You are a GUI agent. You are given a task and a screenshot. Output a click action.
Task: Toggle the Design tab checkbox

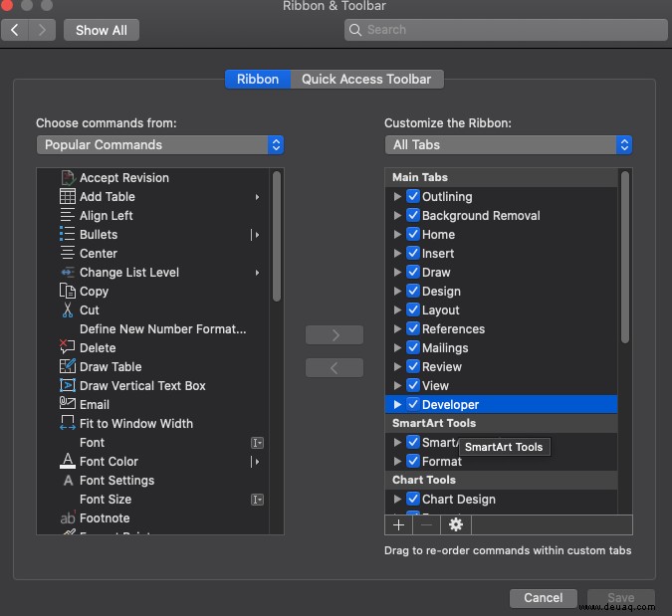413,291
